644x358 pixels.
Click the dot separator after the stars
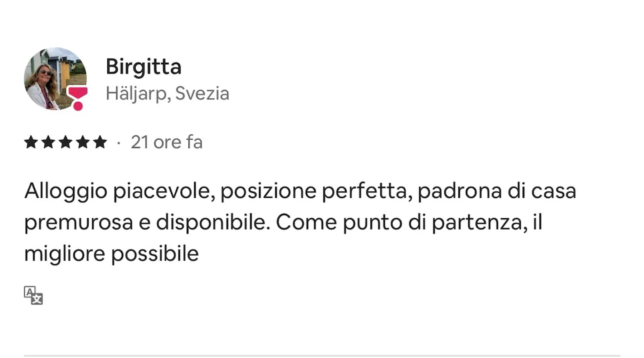118,143
